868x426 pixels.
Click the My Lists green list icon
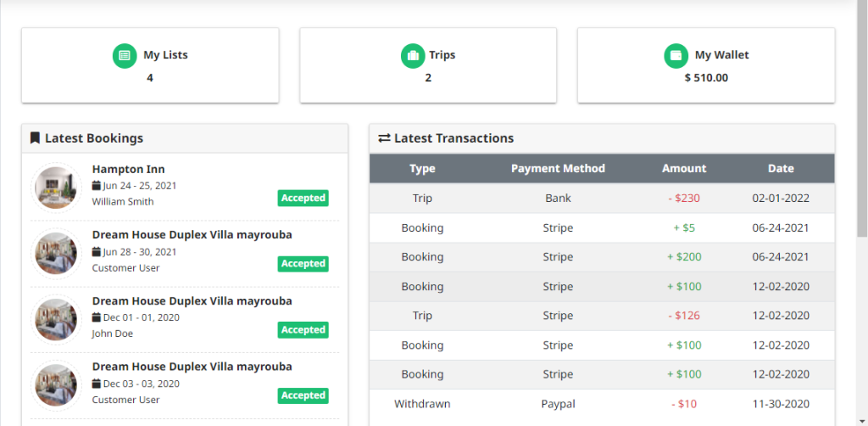tap(125, 56)
